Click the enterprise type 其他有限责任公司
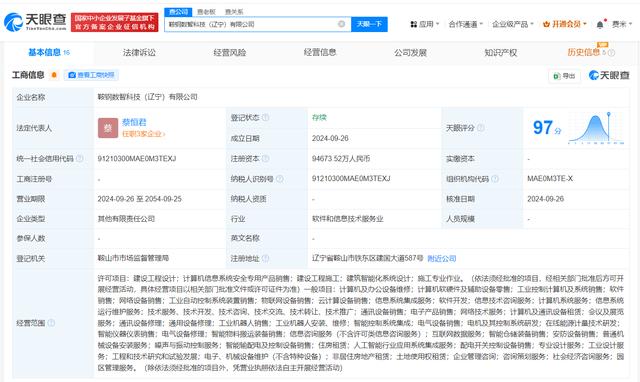Screen dimensions: 640x382 tap(126, 219)
